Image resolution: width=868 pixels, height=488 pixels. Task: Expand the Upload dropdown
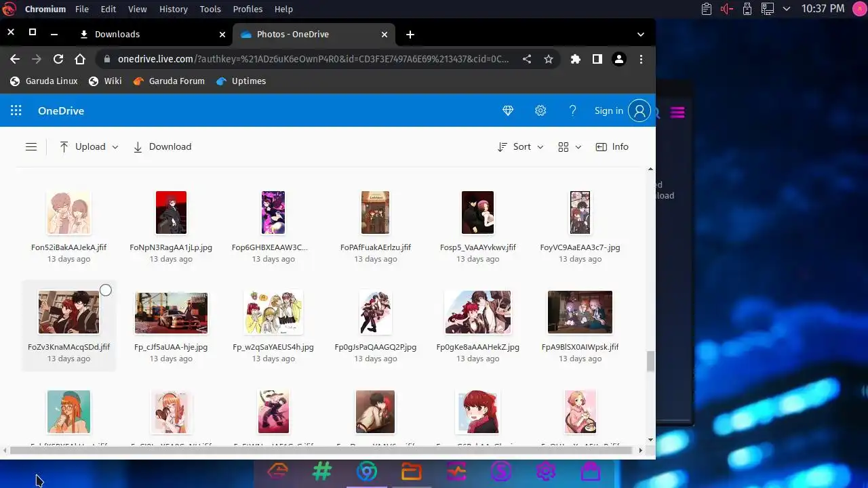(115, 147)
